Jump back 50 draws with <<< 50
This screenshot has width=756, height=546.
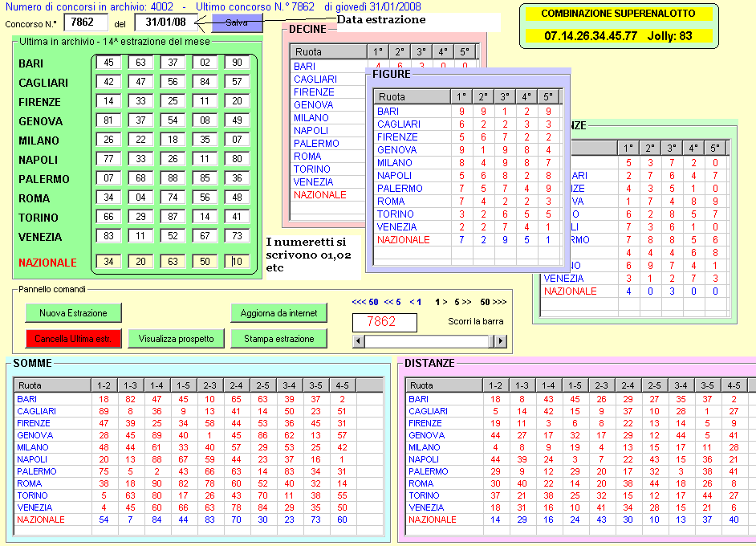(x=365, y=302)
